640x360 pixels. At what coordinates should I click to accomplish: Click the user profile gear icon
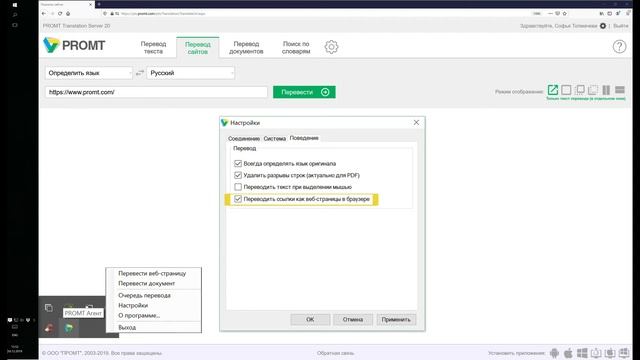[603, 26]
